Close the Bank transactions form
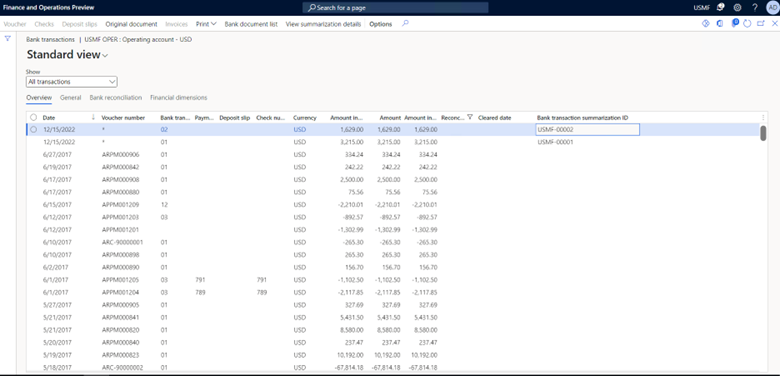Viewport: 780px width, 376px height. (x=774, y=23)
